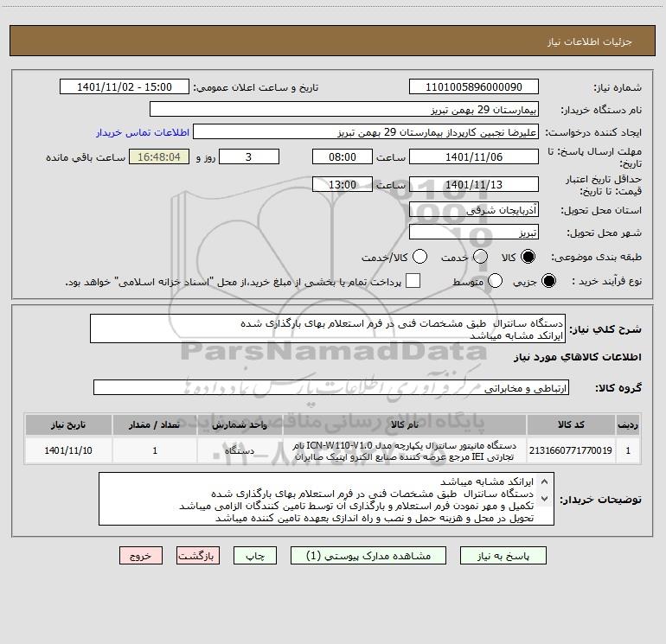Screen dimensions: 666x644
Task: Click the کد کالا column header
Action: (x=571, y=424)
